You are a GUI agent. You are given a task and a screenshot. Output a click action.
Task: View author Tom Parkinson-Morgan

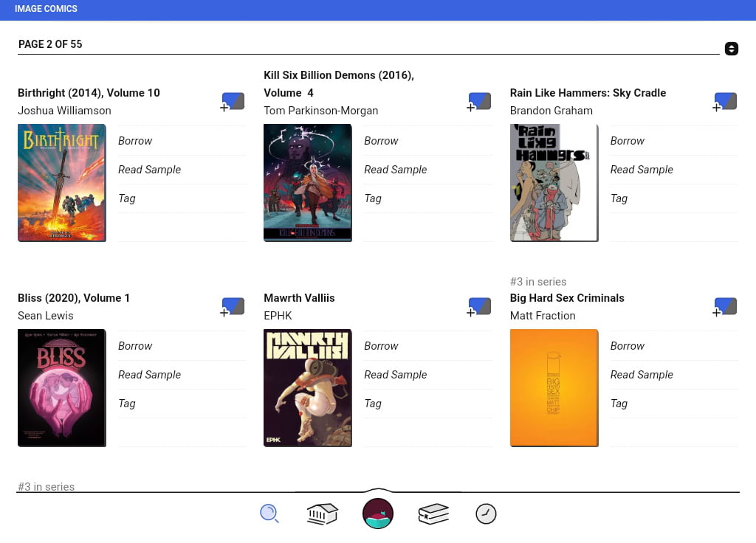(x=320, y=111)
